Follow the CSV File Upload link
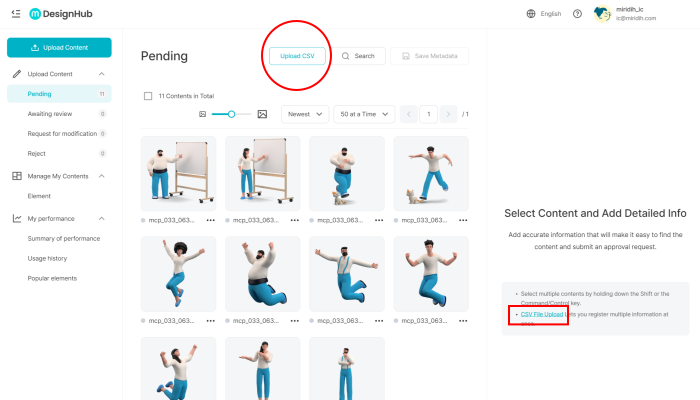Image resolution: width=700 pixels, height=400 pixels. [x=542, y=314]
